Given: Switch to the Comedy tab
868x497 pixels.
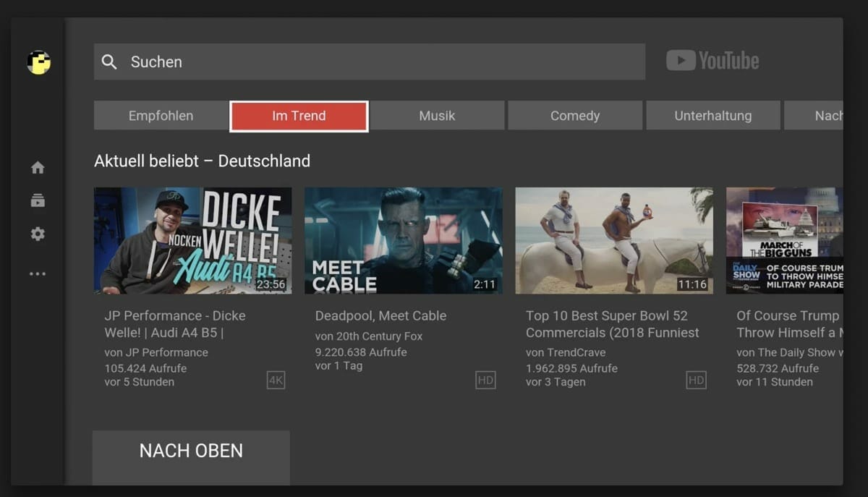Looking at the screenshot, I should pos(575,116).
